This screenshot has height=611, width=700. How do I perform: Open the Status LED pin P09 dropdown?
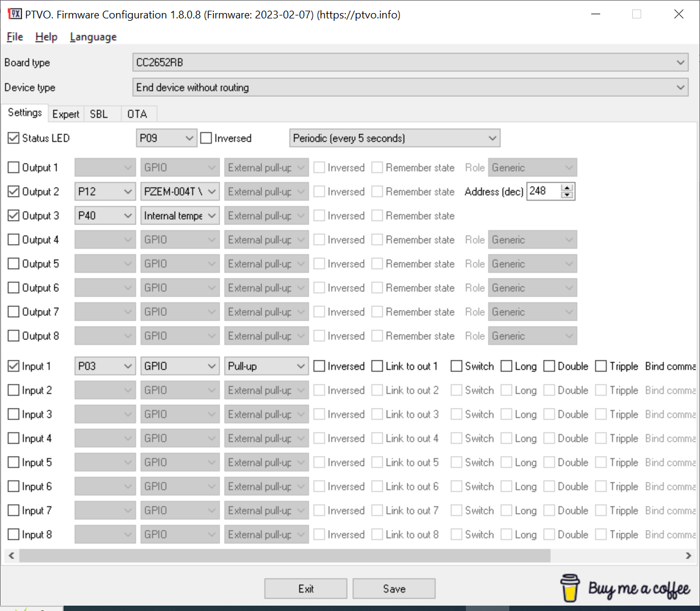pyautogui.click(x=166, y=138)
